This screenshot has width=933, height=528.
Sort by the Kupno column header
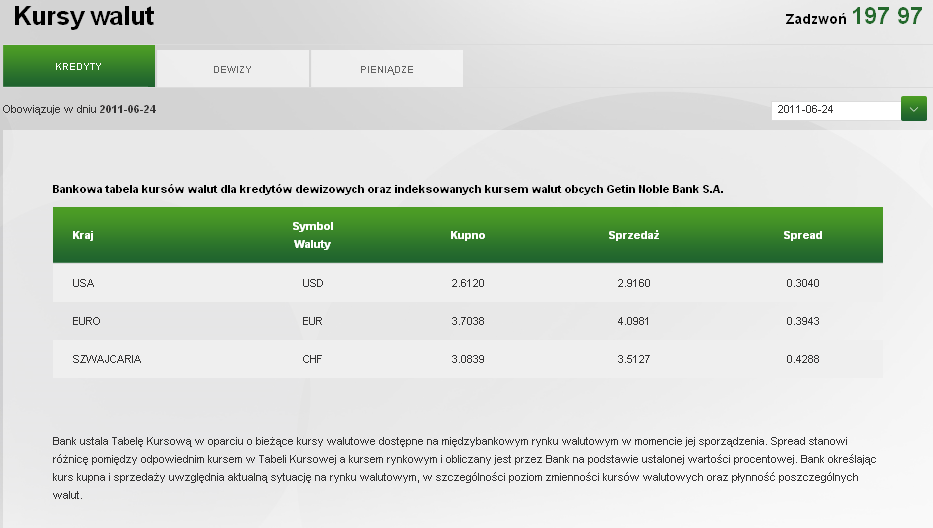coord(468,235)
